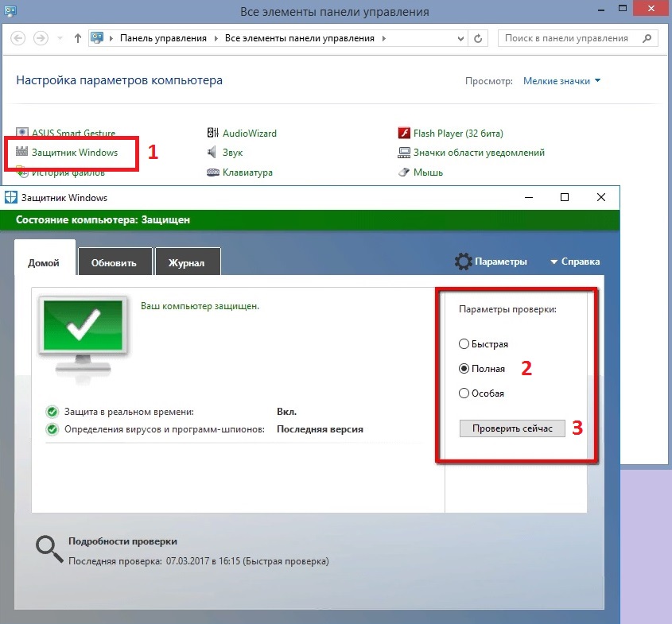
Task: Click the search field in Control Panel
Action: click(x=577, y=38)
